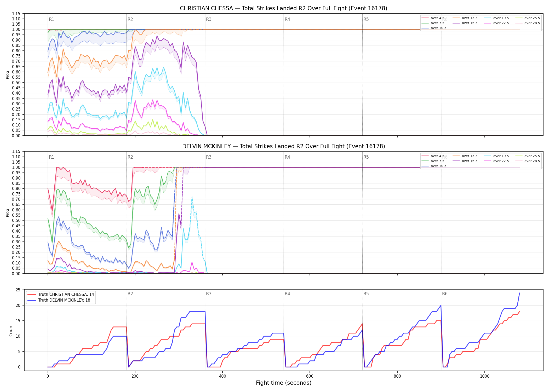Click the CHRISTIAN CHESSA chart title
Image resolution: width=549 pixels, height=392 pixels.
click(283, 8)
